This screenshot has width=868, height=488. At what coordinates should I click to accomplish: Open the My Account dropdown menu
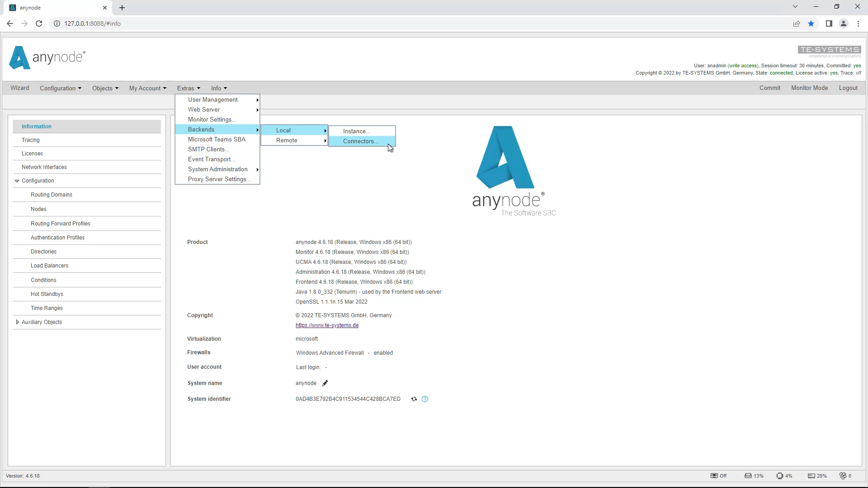[148, 88]
